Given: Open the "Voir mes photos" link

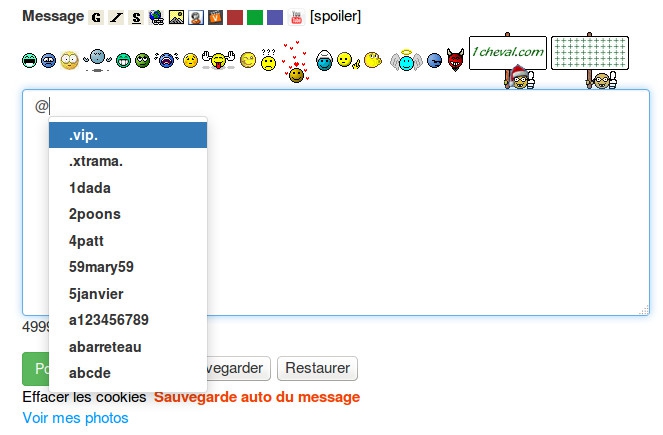Looking at the screenshot, I should click(75, 417).
